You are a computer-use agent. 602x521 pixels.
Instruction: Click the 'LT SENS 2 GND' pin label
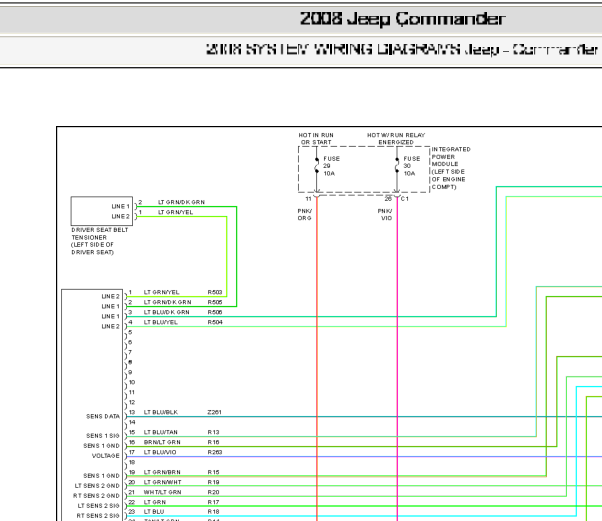[97, 486]
